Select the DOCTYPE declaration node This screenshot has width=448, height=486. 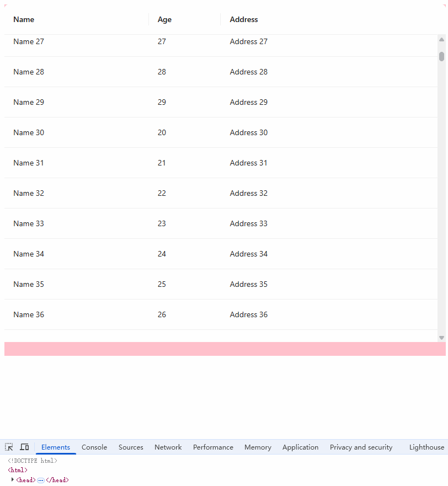click(32, 461)
